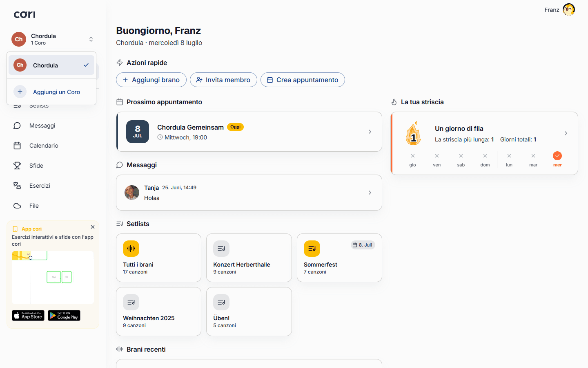Expand the Un giorno di fila streak chevron
588x368 pixels.
coord(566,133)
